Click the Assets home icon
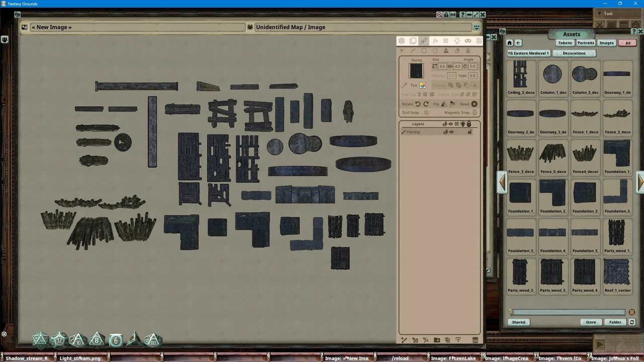The height and width of the screenshot is (362, 644). 510,43
